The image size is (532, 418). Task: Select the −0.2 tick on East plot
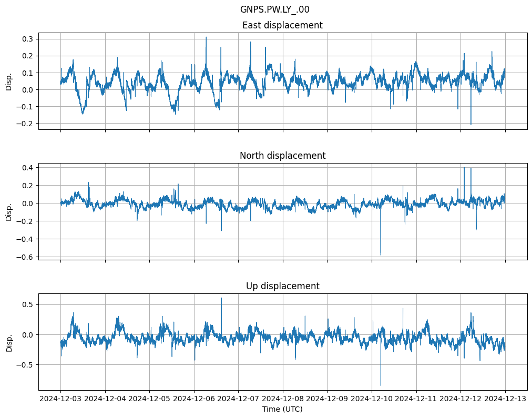tap(25, 124)
